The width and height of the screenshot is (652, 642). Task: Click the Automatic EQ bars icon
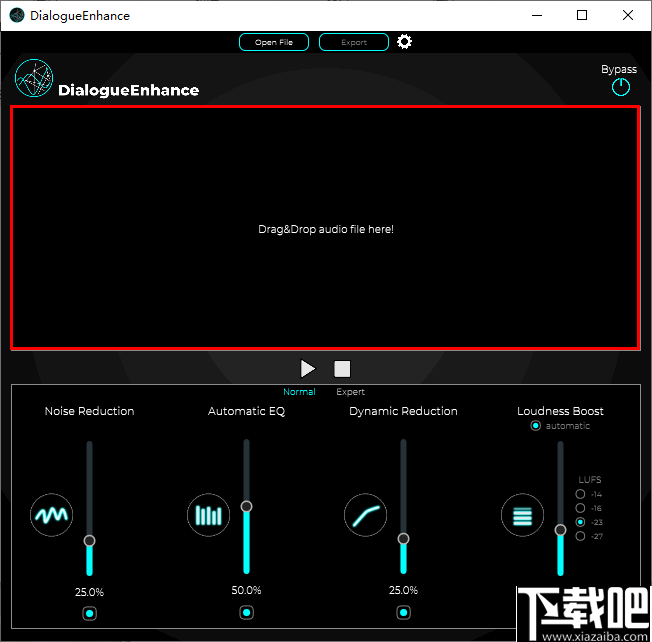(x=208, y=515)
